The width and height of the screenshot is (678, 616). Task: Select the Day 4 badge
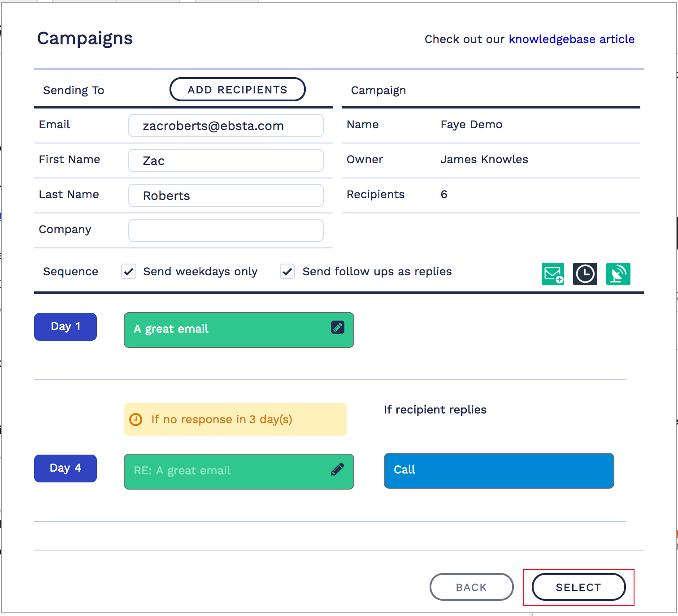click(x=65, y=469)
